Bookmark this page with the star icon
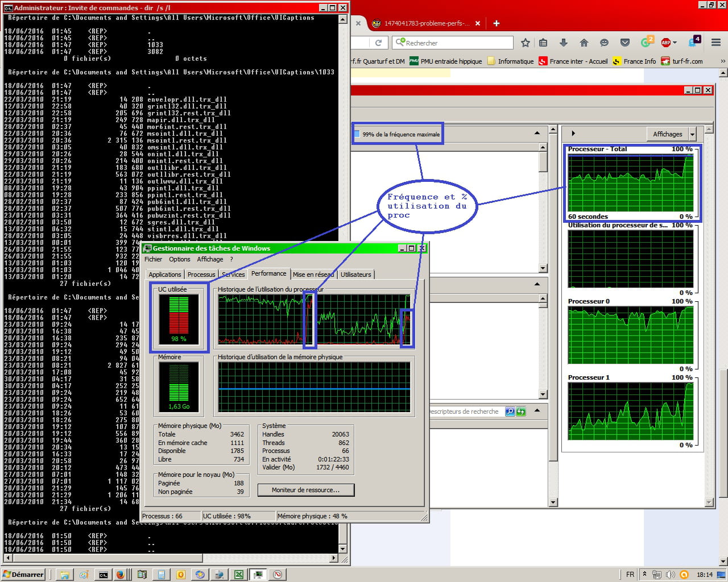 (526, 43)
